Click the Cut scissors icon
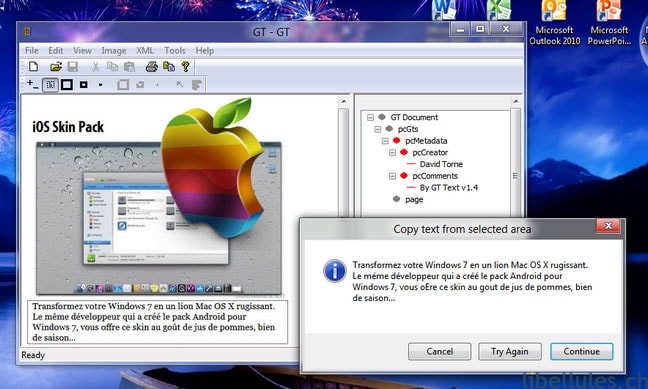648x389 pixels. (95, 67)
